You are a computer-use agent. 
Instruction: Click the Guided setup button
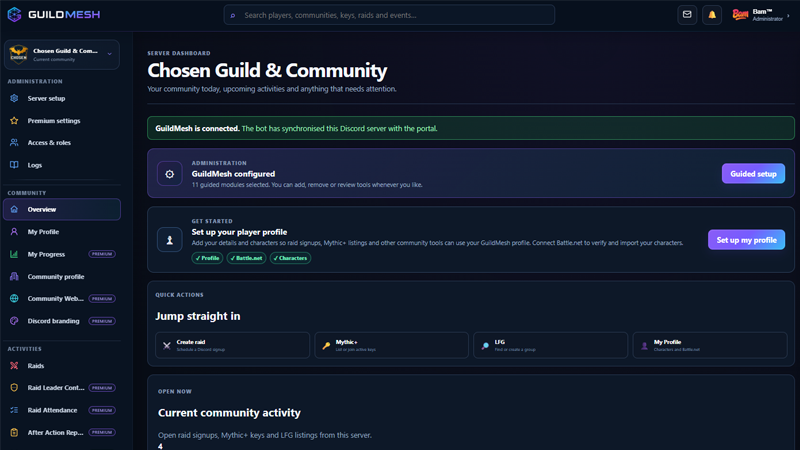753,173
